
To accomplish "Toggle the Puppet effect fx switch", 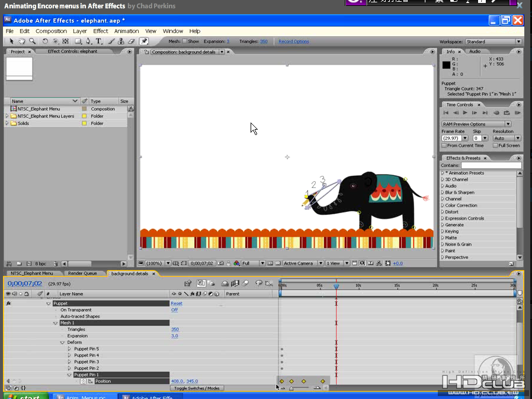I will point(8,304).
